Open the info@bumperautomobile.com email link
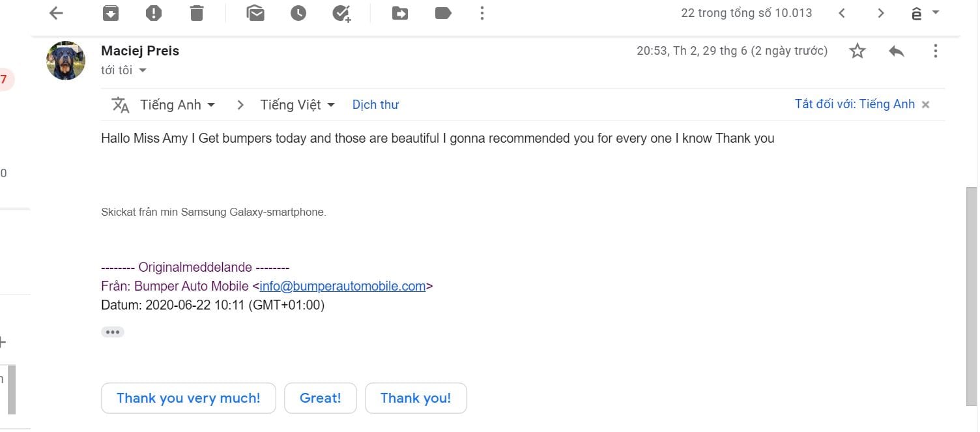Image resolution: width=980 pixels, height=432 pixels. (343, 285)
